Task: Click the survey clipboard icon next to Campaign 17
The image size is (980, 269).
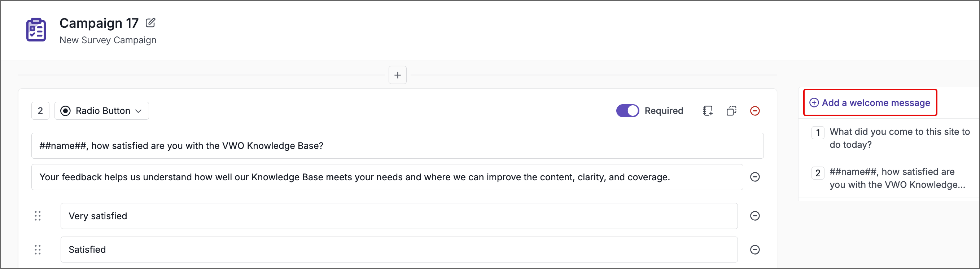Action: click(x=36, y=30)
